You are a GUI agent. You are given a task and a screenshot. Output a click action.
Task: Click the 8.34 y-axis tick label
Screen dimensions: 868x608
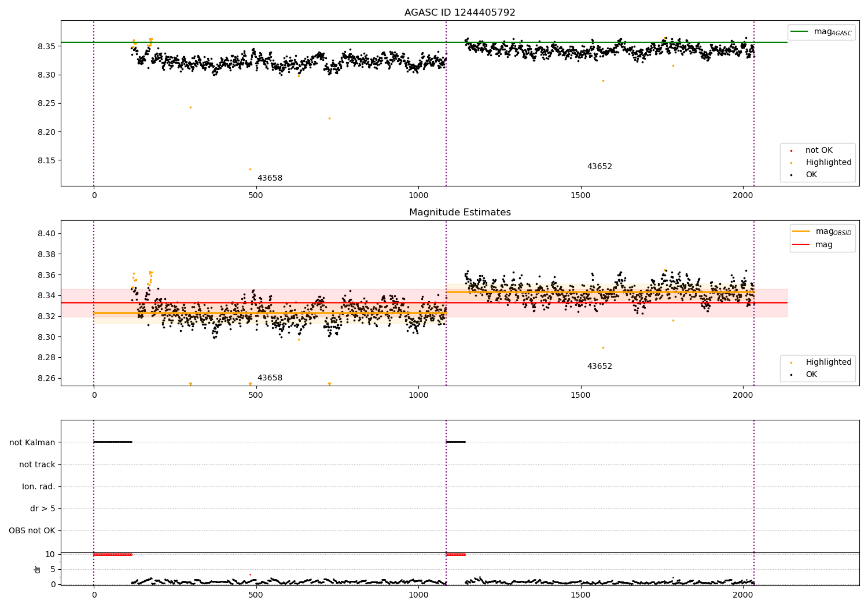46,296
